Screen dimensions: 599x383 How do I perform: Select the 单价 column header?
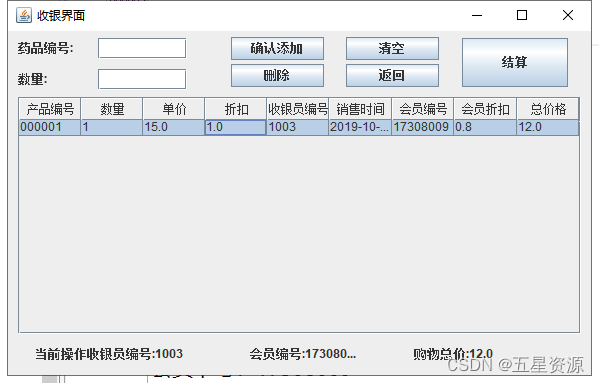[174, 109]
